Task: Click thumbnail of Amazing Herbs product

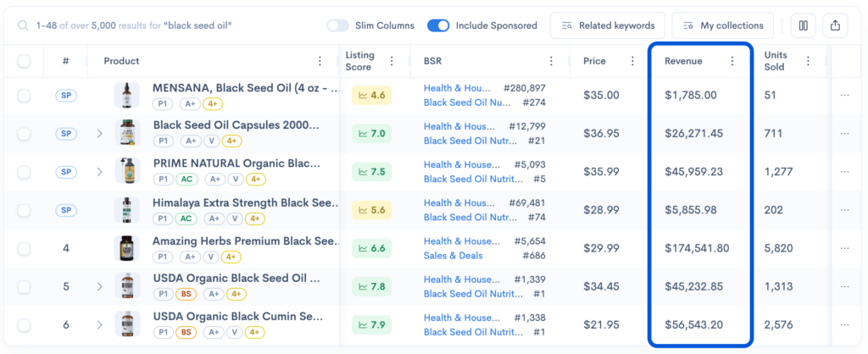Action: click(x=127, y=248)
